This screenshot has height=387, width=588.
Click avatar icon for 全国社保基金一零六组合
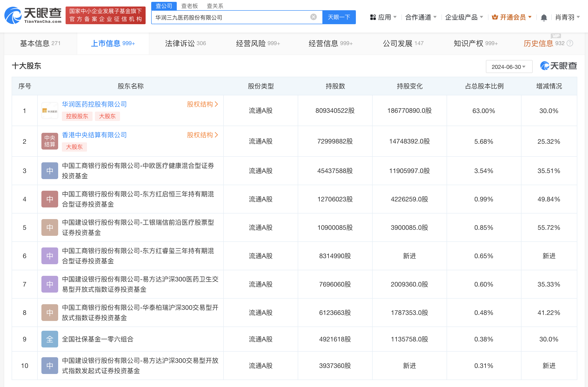tap(50, 339)
